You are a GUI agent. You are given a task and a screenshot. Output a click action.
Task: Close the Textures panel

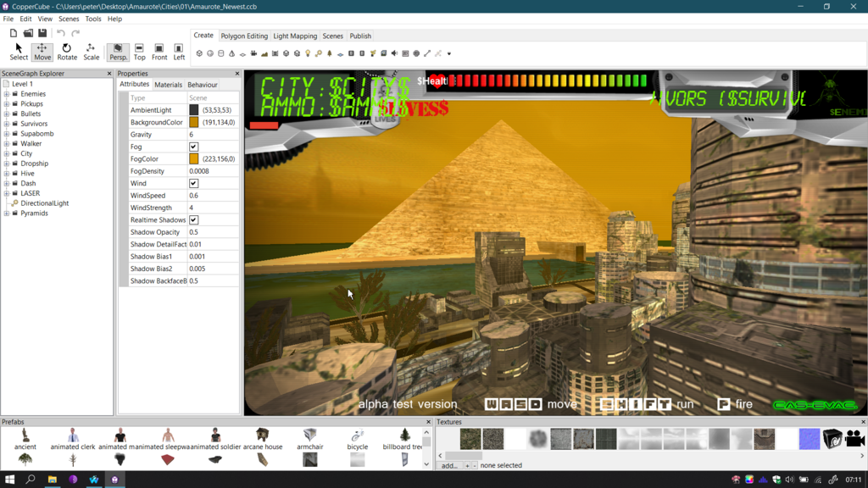coord(863,422)
